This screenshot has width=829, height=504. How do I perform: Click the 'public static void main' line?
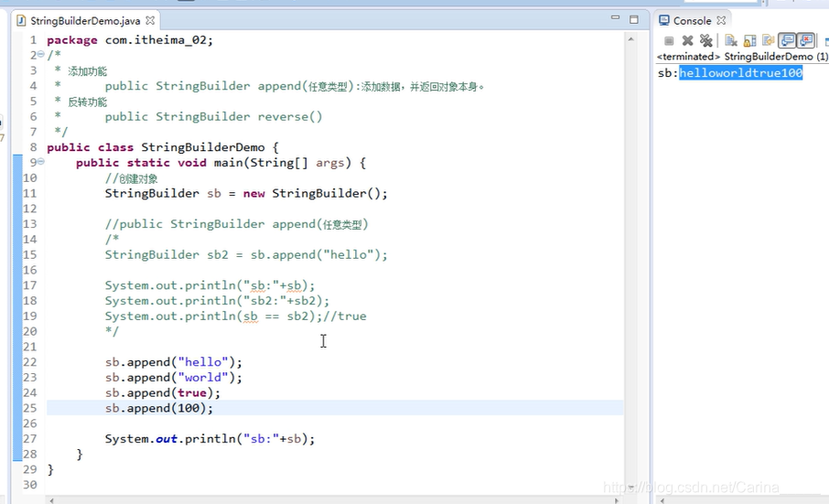(x=221, y=163)
